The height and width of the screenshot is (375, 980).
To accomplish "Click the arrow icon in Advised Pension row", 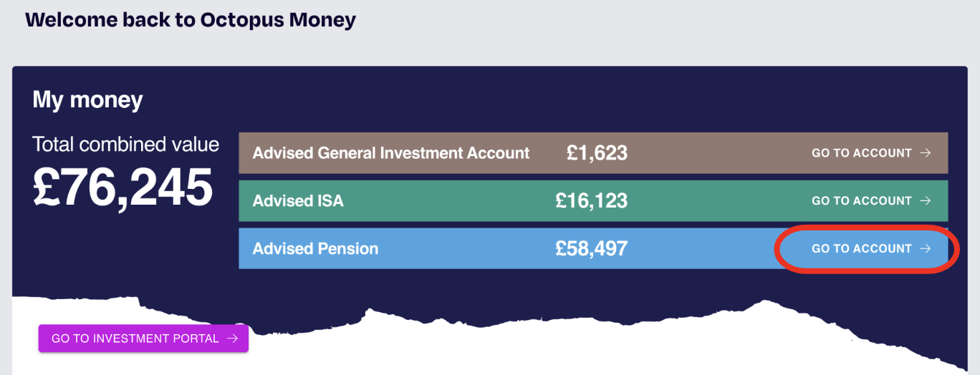I will (926, 249).
